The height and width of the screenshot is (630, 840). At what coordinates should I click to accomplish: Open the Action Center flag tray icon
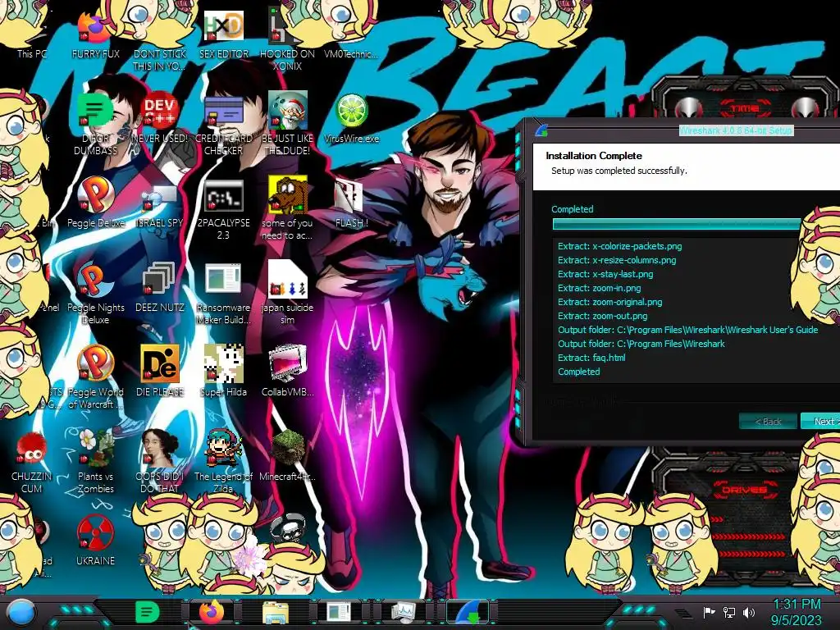point(709,612)
